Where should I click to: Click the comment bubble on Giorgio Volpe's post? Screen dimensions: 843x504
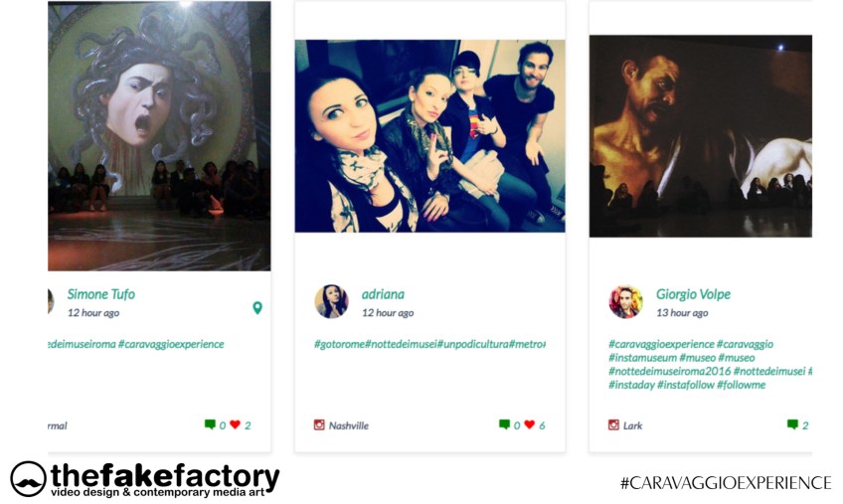792,424
